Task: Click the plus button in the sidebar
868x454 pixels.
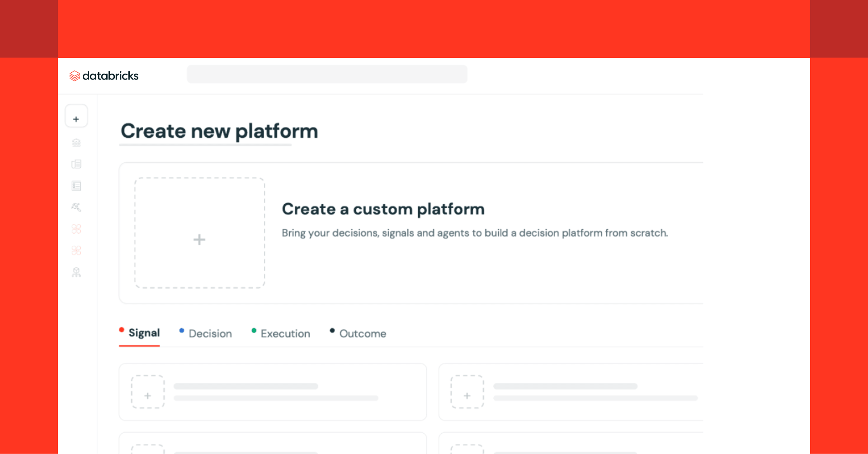Action: (76, 117)
